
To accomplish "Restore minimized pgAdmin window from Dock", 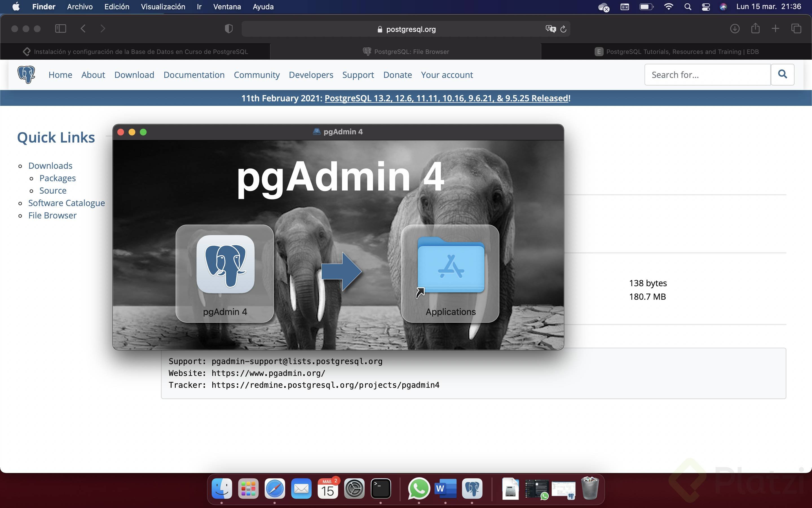I will (563, 490).
